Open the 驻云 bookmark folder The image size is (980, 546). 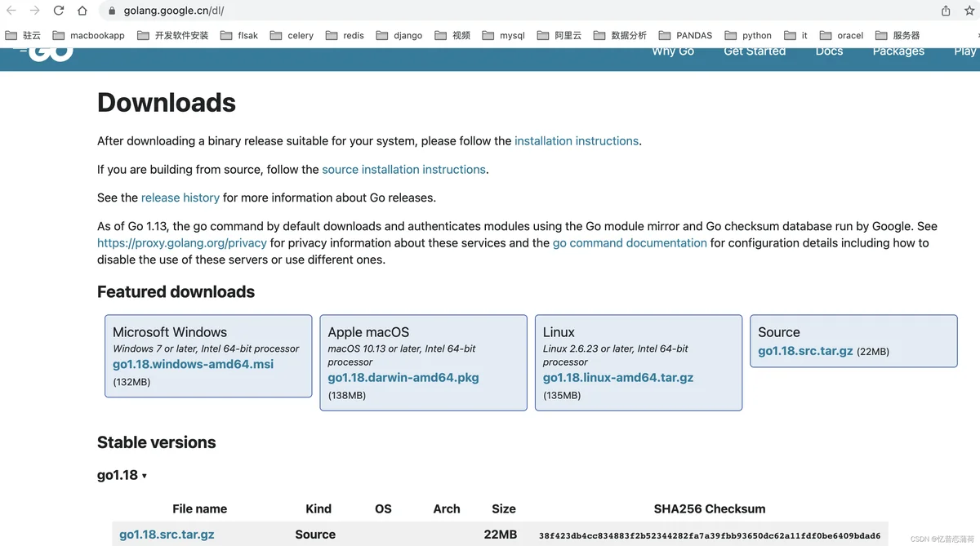tap(23, 35)
